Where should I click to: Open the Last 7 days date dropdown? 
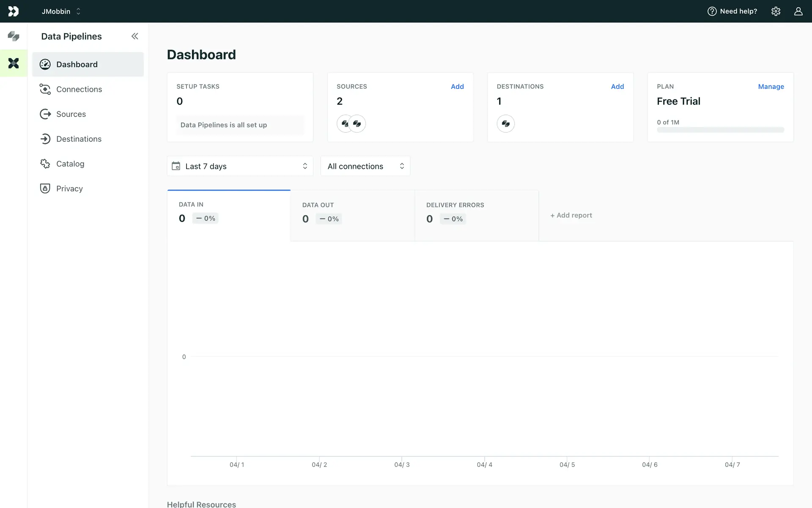(240, 166)
